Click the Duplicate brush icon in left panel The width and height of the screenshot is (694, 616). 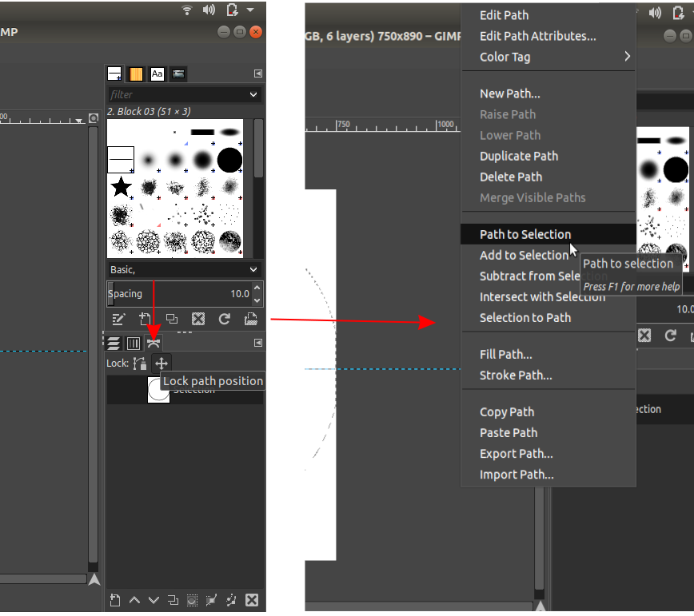[x=172, y=319]
